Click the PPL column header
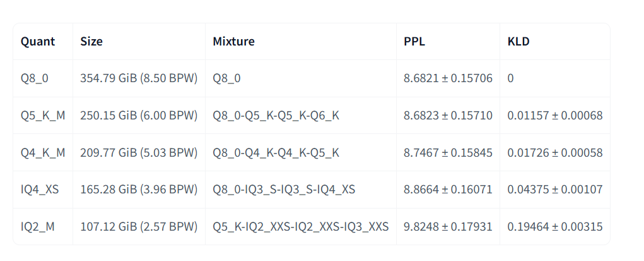Screen dimensions: 644x261 [x=414, y=42]
